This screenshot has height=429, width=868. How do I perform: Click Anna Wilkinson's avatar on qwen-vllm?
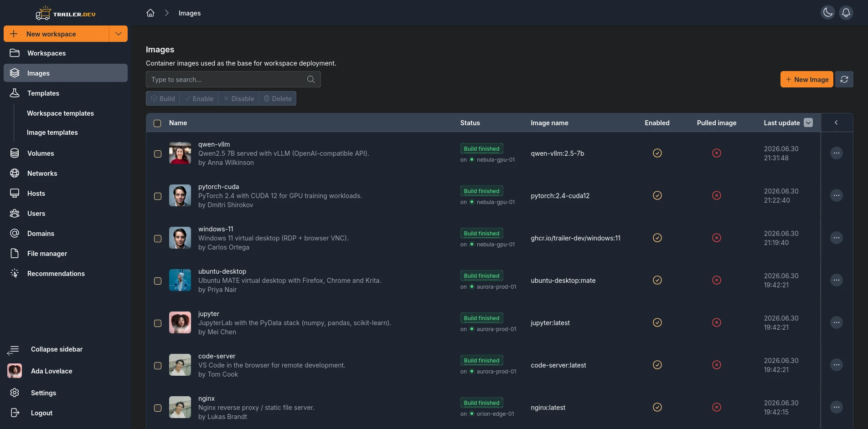click(x=180, y=153)
